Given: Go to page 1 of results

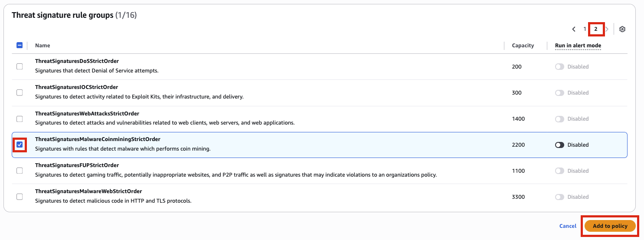Looking at the screenshot, I should pos(585,29).
